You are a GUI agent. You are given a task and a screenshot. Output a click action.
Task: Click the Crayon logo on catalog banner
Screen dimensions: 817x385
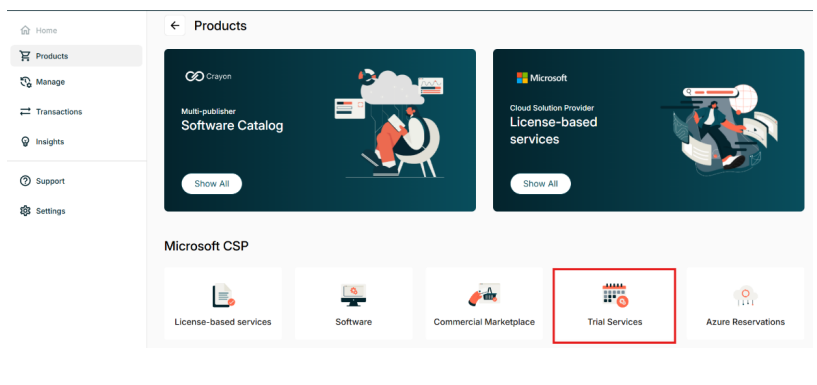208,77
